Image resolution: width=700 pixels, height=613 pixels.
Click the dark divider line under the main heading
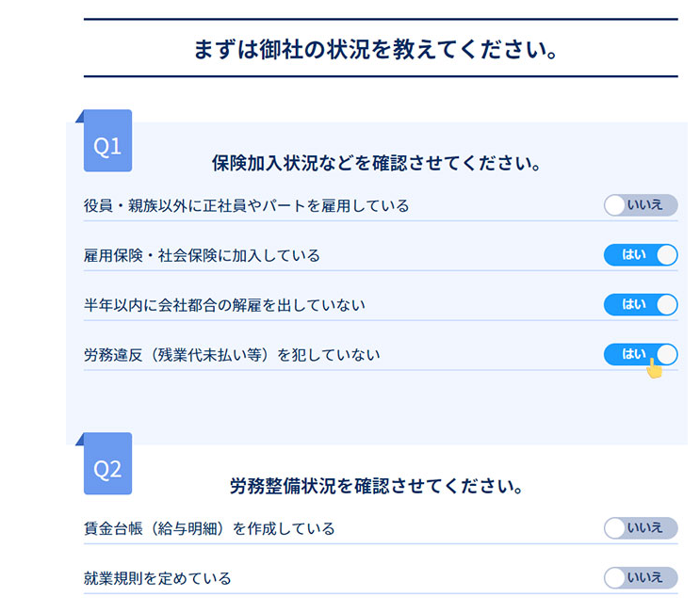pyautogui.click(x=381, y=76)
